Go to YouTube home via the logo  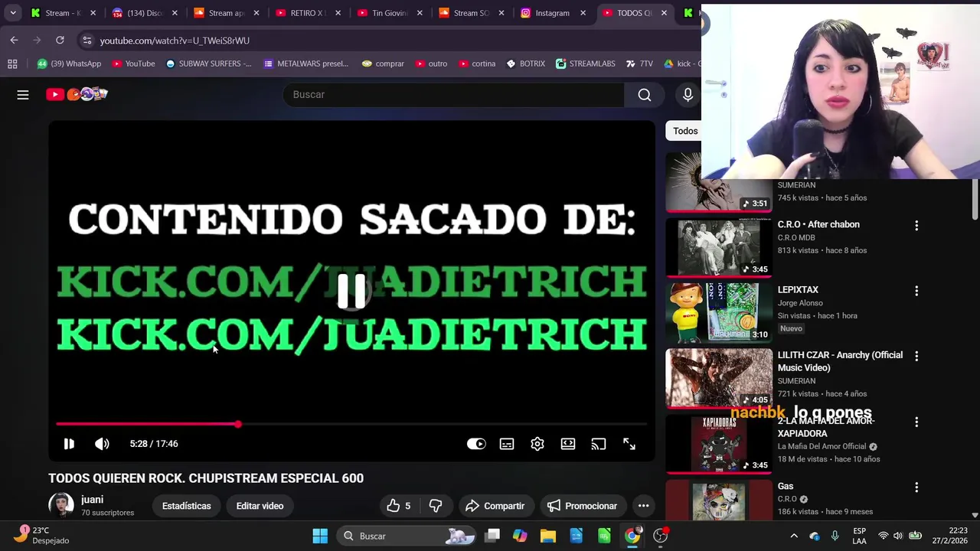(77, 94)
